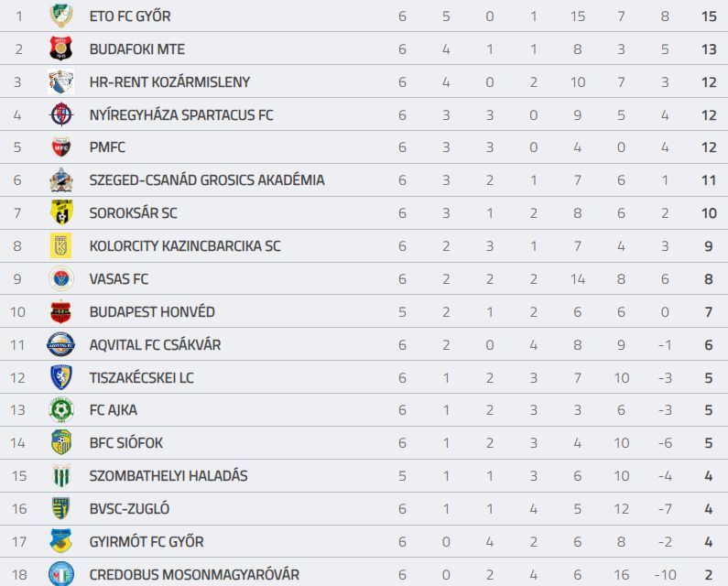Image resolution: width=728 pixels, height=586 pixels.
Task: Open the BVSC-Zugló team page link
Action: pyautogui.click(x=129, y=508)
